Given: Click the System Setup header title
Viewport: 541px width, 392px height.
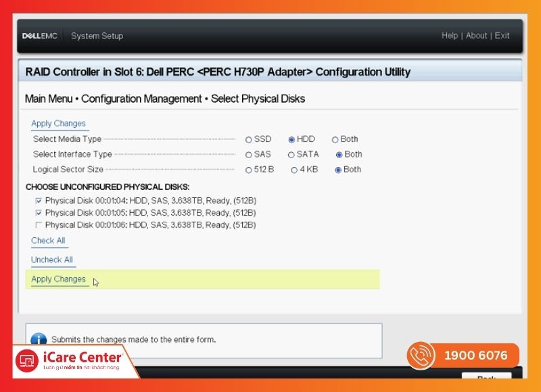Looking at the screenshot, I should [x=97, y=36].
